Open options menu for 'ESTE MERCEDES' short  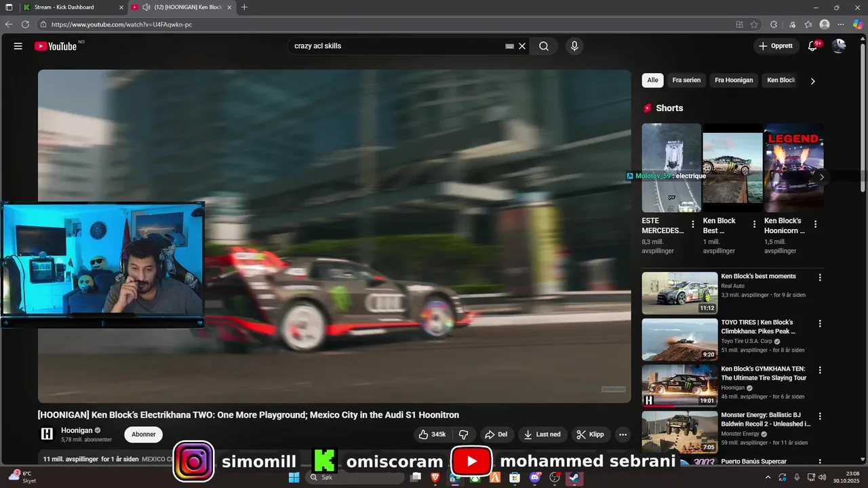pyautogui.click(x=693, y=224)
